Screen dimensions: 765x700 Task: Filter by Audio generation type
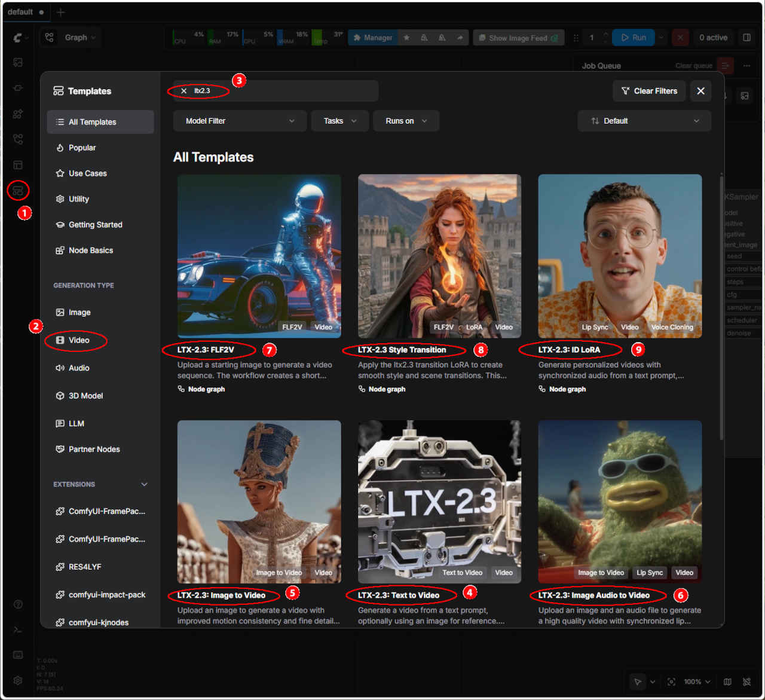coord(100,368)
